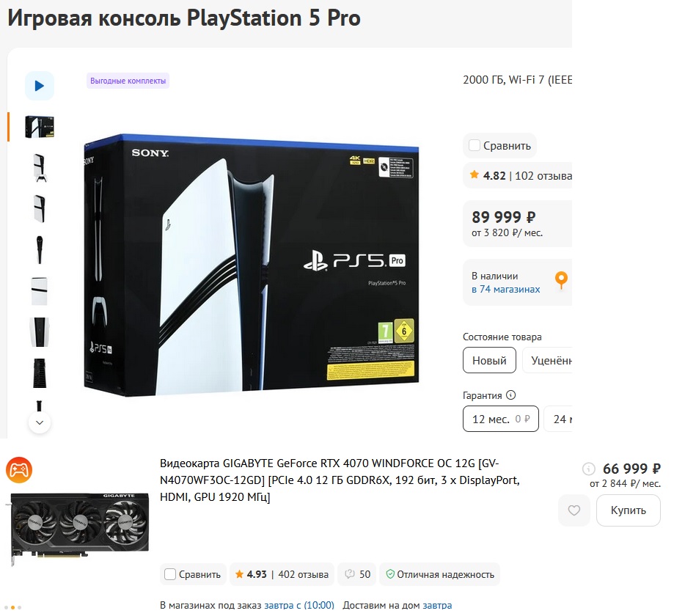
Task: Click the info icon beside 66 999 ₽ price
Action: 589,469
